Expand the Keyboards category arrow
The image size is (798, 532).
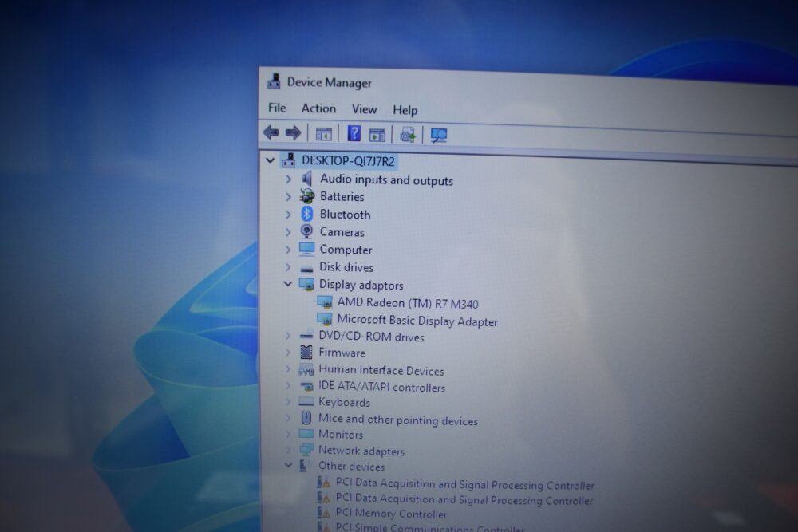288,402
